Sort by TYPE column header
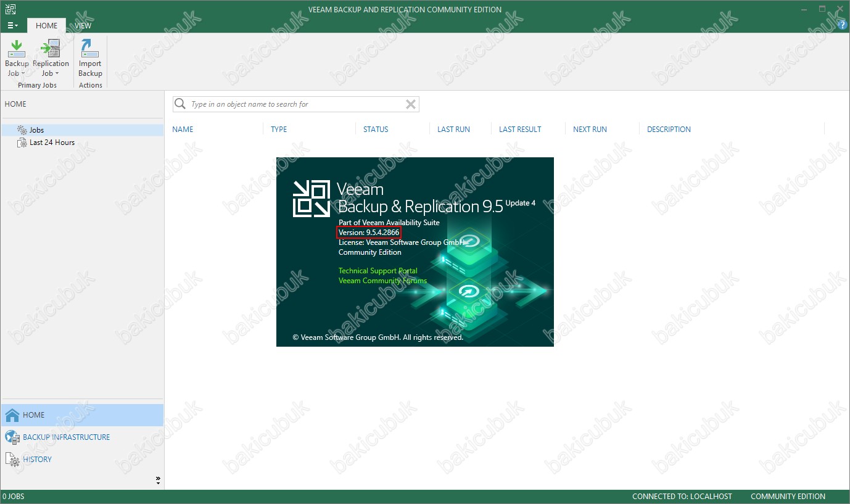The height and width of the screenshot is (504, 850). coord(279,130)
